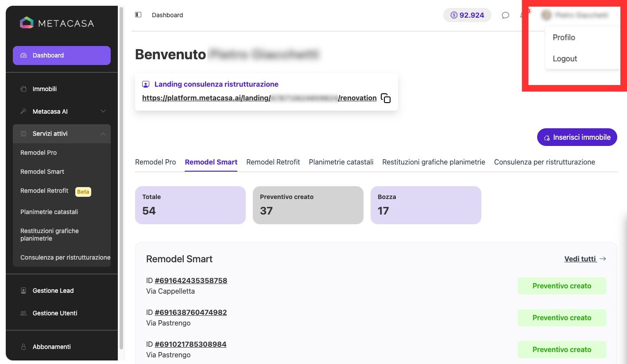Viewport: 627px width, 364px height.
Task: Expand the Metacasa AI menu chevron
Action: tap(103, 111)
